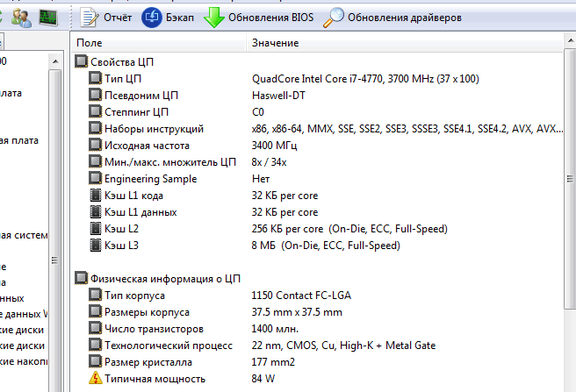Select the Типичная мощность label
576x392 pixels.
[x=155, y=379]
